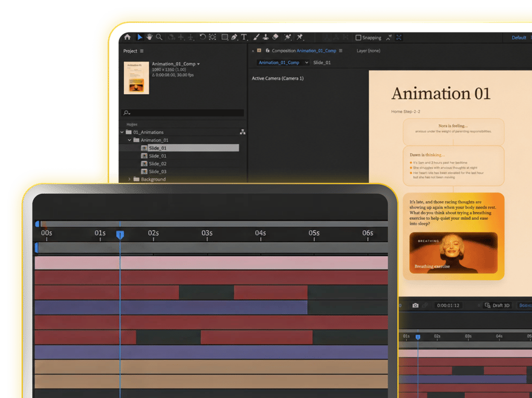Go to Slide_01 breadcrumb in composition

click(322, 62)
